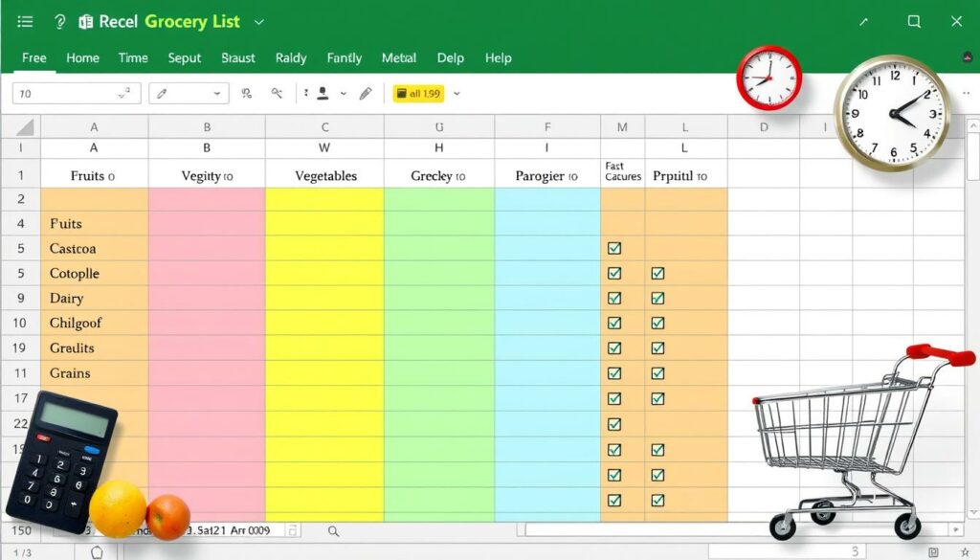
Task: Click the Parogier header cell
Action: (547, 175)
